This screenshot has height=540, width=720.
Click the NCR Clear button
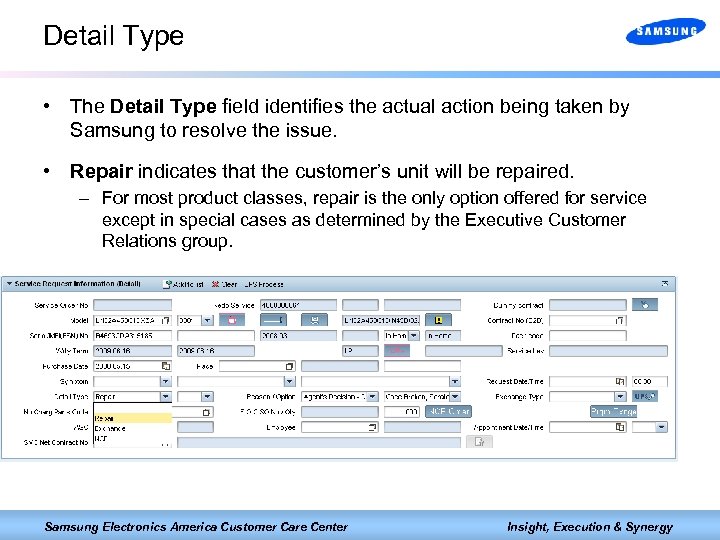coord(448,411)
